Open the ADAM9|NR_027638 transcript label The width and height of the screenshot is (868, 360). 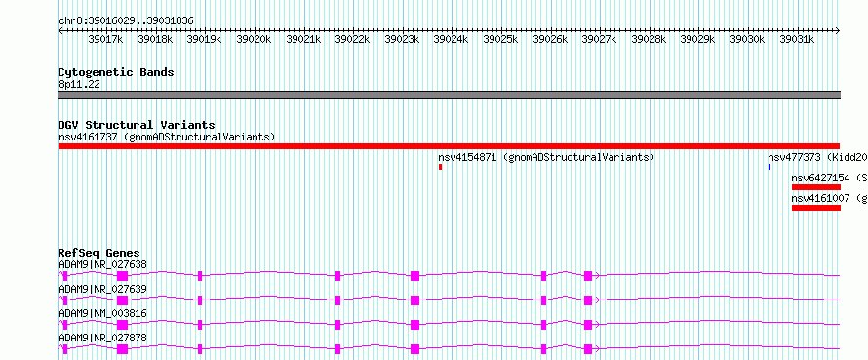point(103,264)
